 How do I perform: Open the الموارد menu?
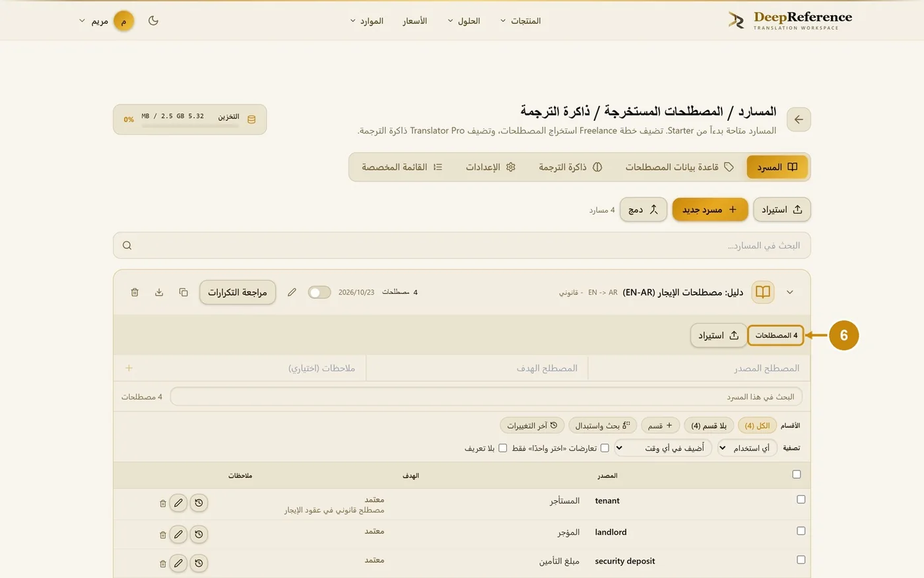[367, 20]
